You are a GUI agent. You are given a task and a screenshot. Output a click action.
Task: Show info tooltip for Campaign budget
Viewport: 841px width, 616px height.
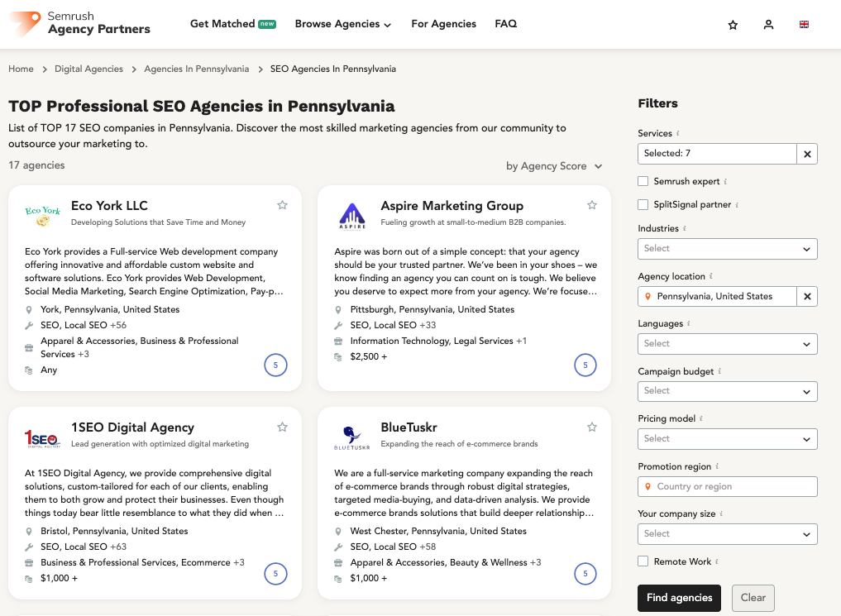tap(719, 371)
